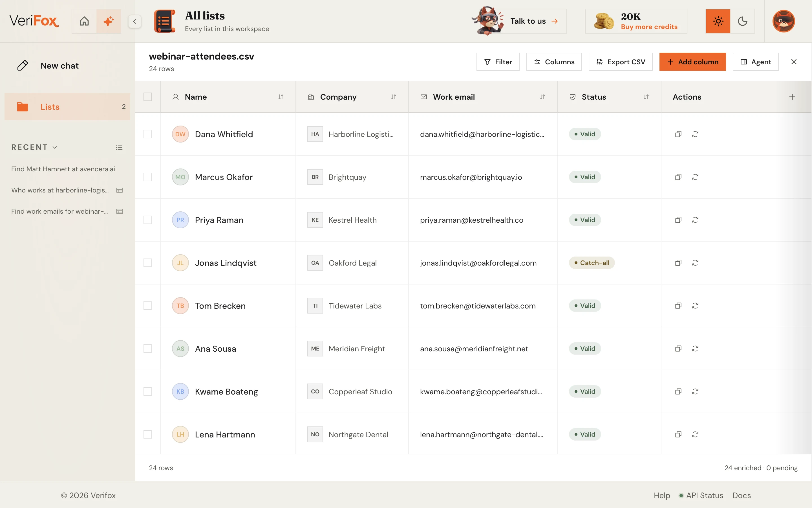This screenshot has width=812, height=508.
Task: Collapse the RECENT section chevron
Action: 55,147
